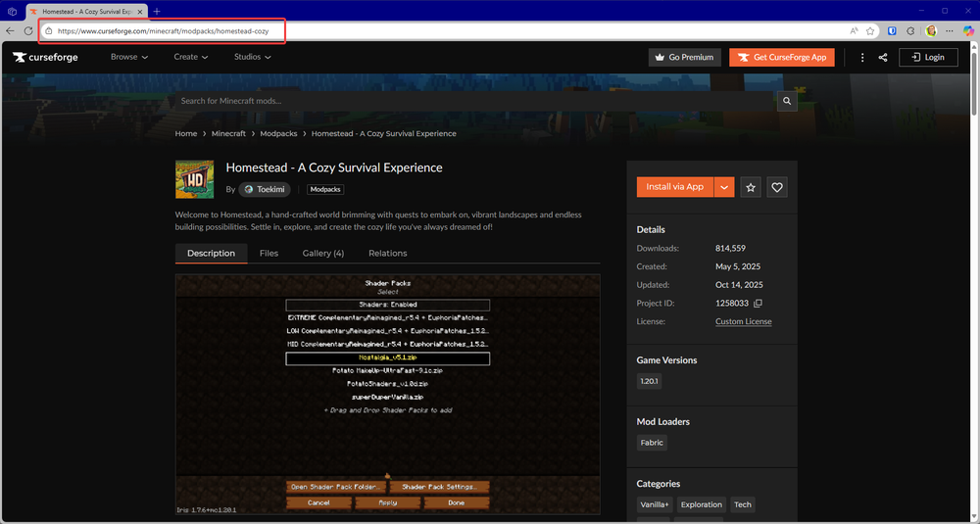
Task: Click the Toekimi author chip
Action: 265,189
